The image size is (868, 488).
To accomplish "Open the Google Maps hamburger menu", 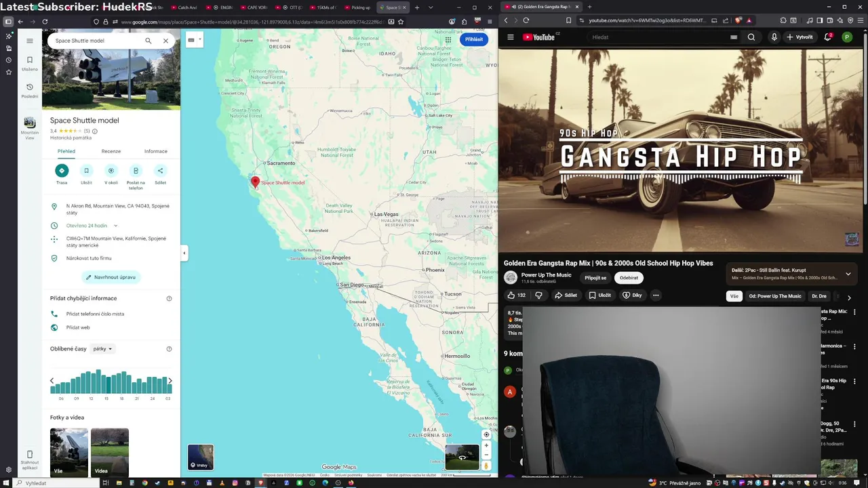I will [x=30, y=41].
